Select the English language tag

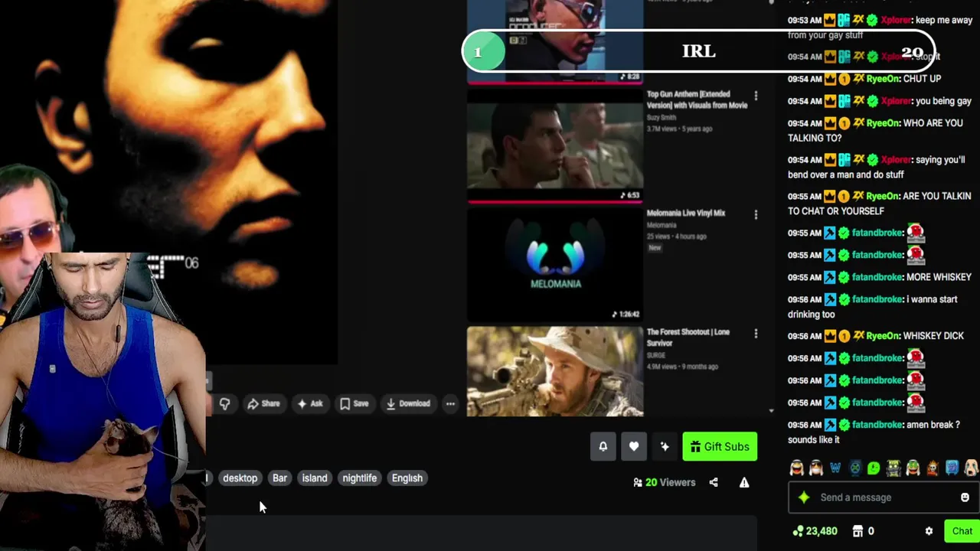(x=407, y=478)
